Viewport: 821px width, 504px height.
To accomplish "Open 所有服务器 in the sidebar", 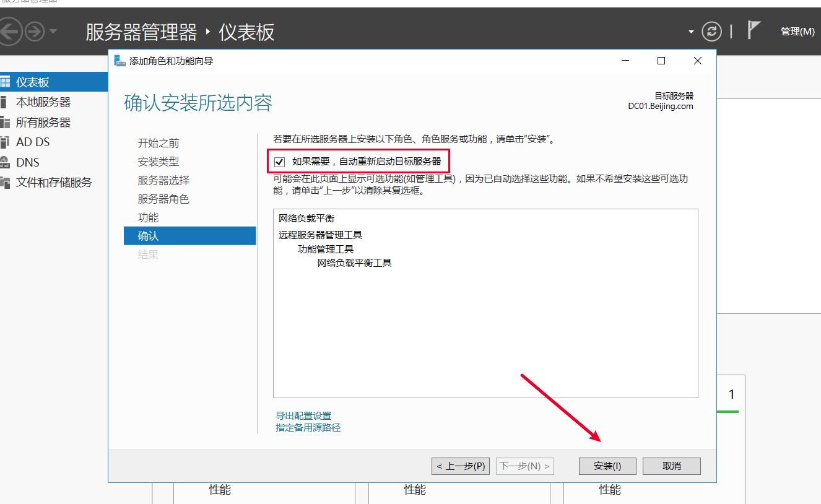I will (x=43, y=123).
